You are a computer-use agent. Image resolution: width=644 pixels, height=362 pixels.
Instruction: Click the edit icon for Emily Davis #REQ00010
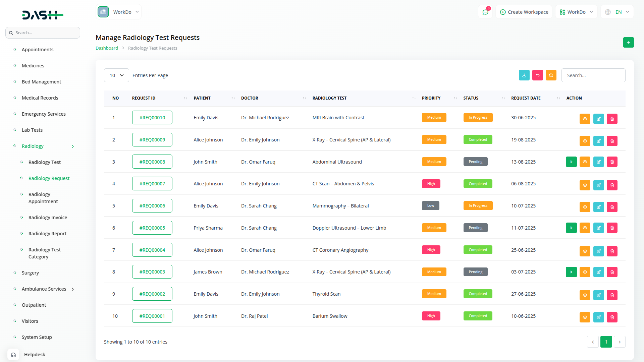pyautogui.click(x=598, y=119)
